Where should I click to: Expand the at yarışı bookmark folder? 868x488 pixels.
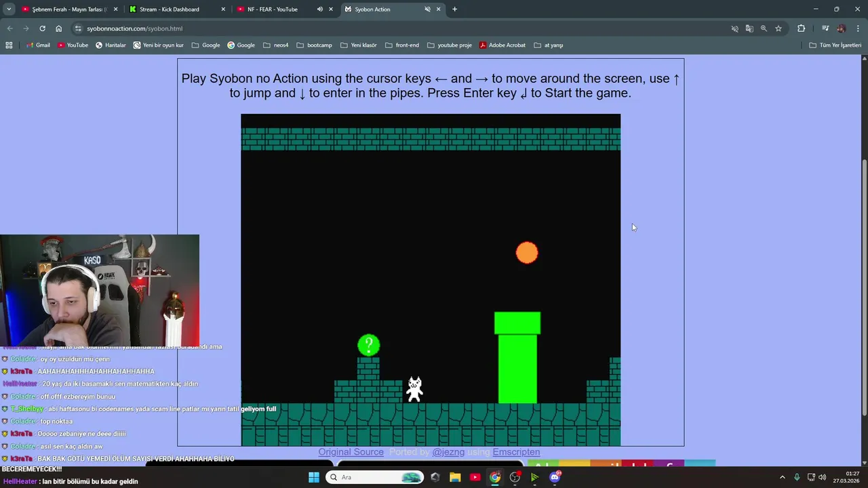(549, 45)
